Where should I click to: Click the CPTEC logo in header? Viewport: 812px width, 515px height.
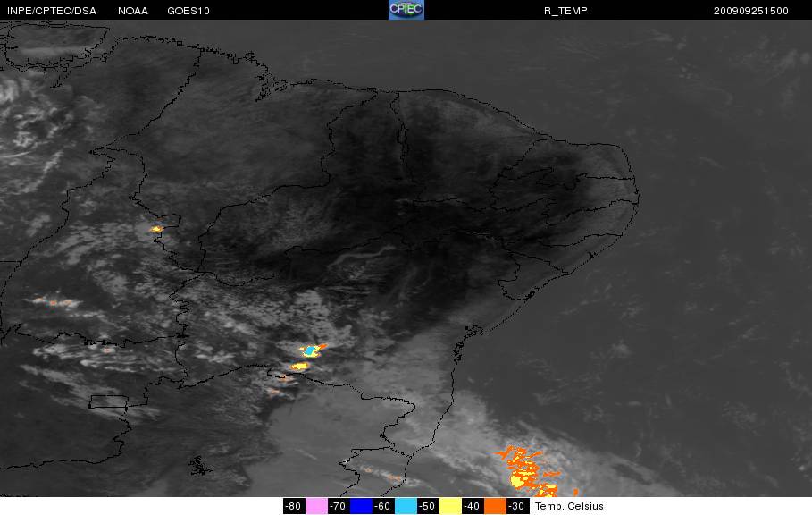coord(406,10)
